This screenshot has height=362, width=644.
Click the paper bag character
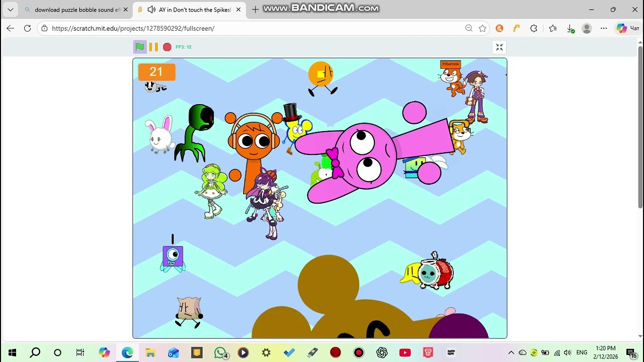(x=189, y=312)
